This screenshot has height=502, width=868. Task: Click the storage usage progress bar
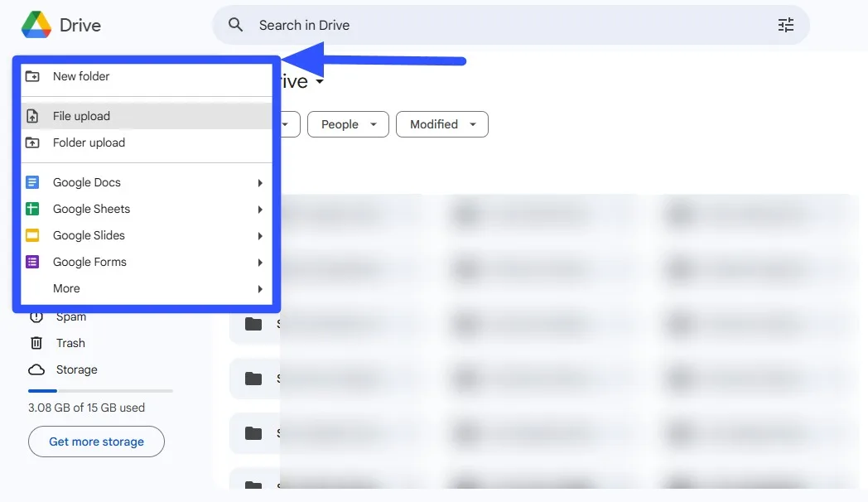100,390
